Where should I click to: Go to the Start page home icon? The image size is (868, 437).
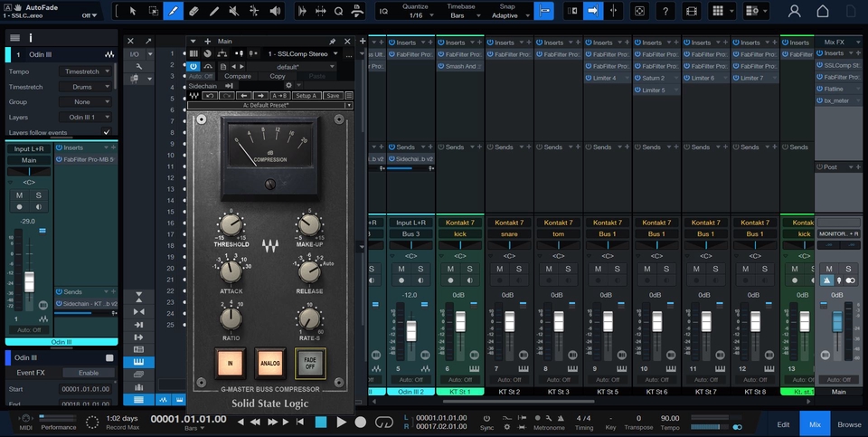click(823, 11)
